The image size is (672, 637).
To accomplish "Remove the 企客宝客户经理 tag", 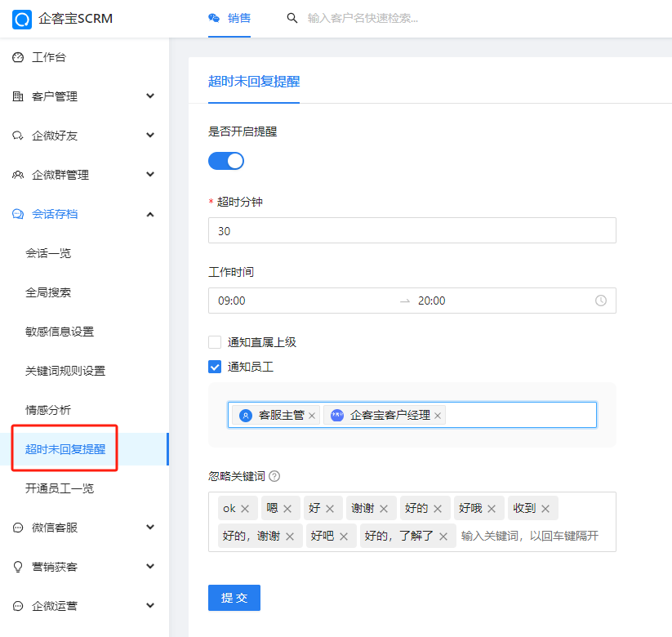I will (x=438, y=416).
